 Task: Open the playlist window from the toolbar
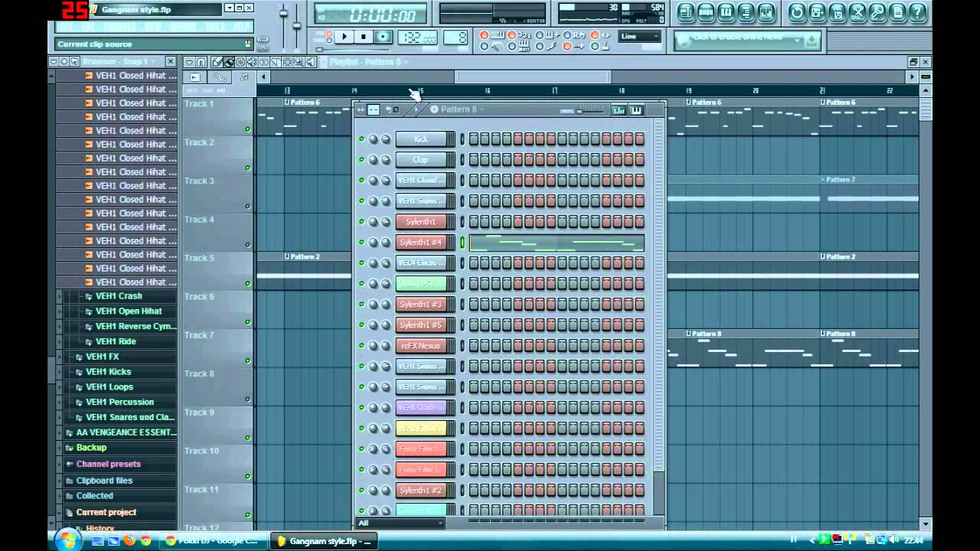686,12
